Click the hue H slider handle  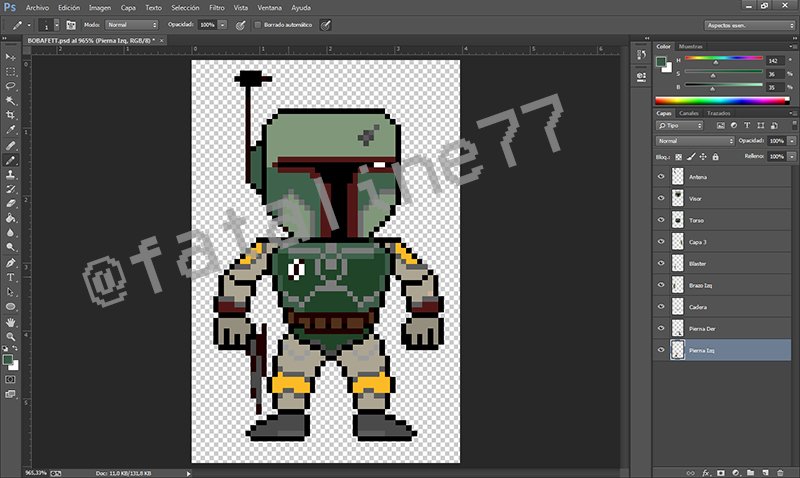(x=716, y=62)
